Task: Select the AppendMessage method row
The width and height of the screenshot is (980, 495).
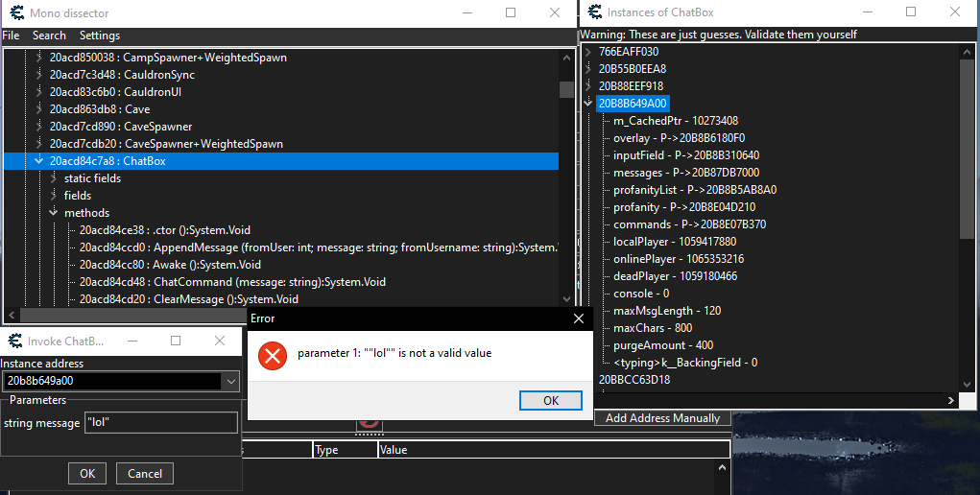Action: click(319, 247)
